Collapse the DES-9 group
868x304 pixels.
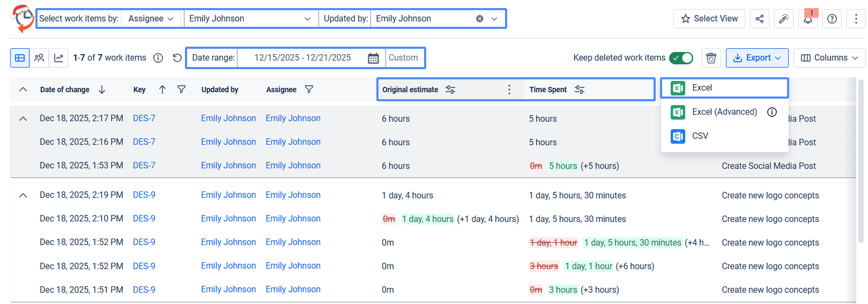click(23, 195)
